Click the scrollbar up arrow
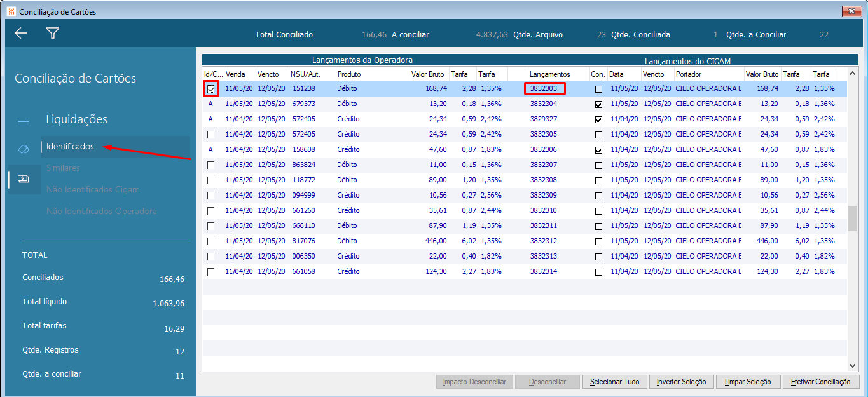868x397 pixels. 852,72
